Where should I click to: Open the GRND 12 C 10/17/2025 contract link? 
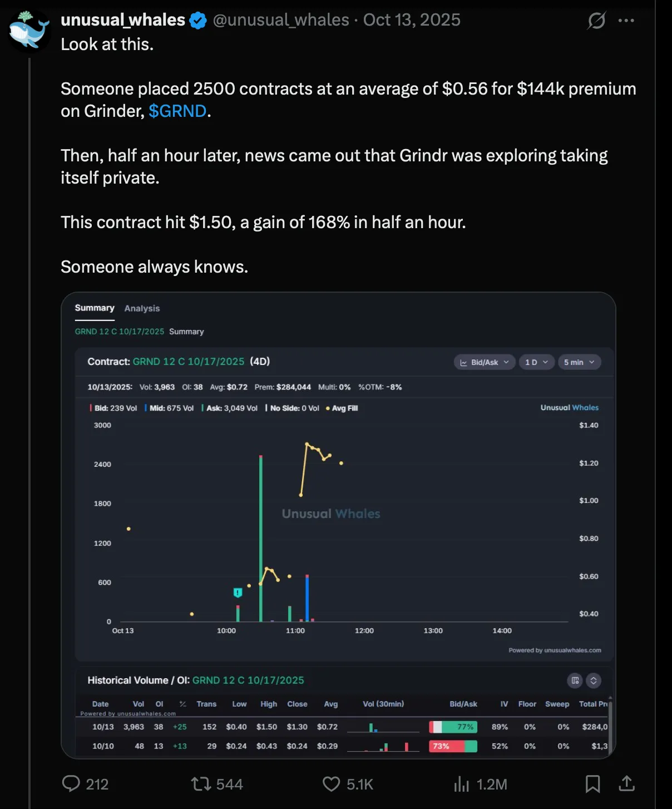[x=189, y=361]
